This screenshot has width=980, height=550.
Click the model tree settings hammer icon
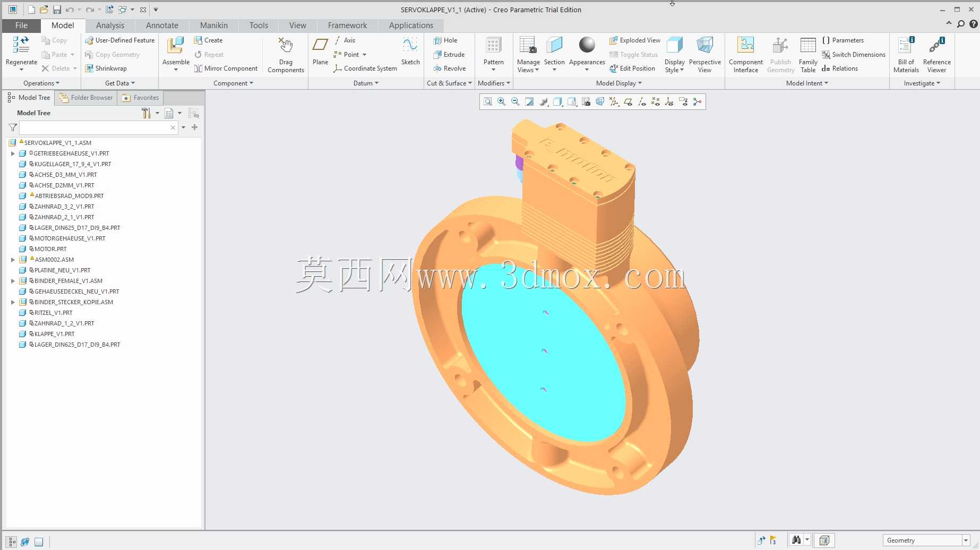point(146,113)
